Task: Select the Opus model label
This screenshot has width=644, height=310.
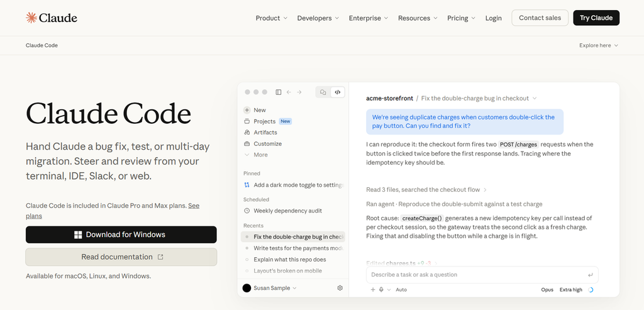Action: coord(547,289)
